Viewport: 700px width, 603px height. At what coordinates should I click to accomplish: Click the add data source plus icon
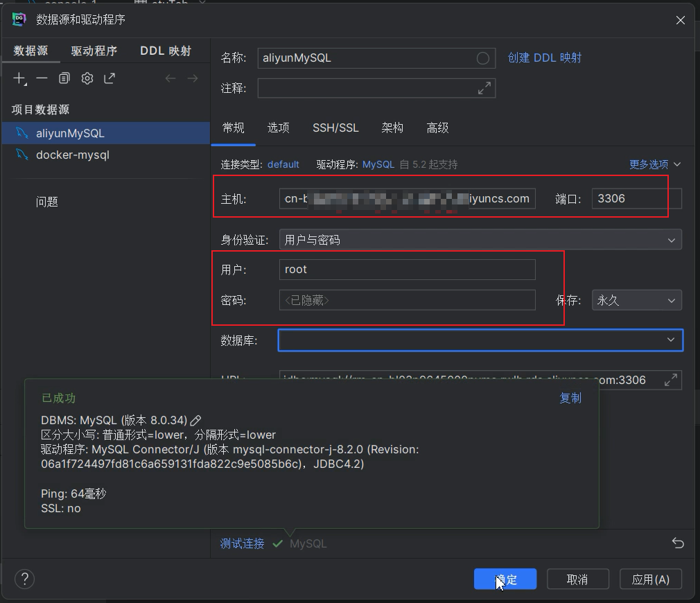click(x=19, y=78)
